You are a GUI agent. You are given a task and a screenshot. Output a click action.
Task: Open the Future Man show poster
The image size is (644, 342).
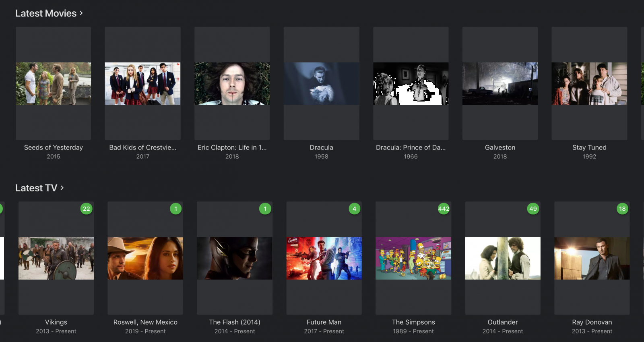(x=324, y=258)
